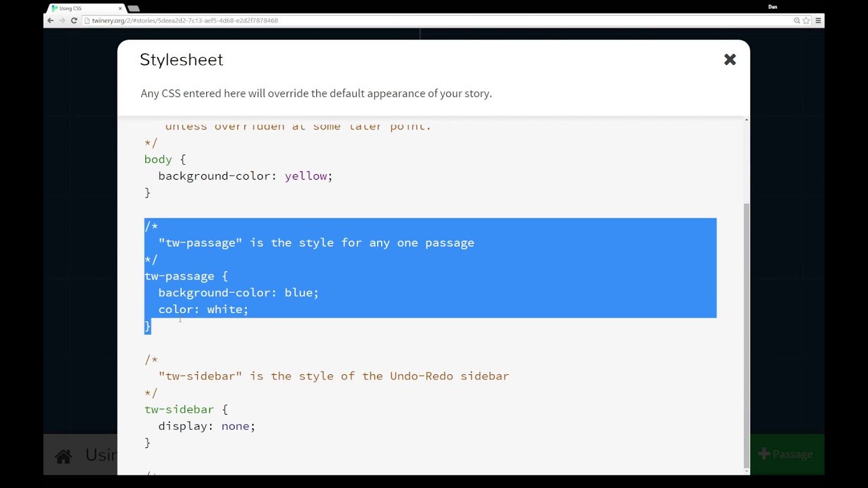
Task: Bookmark this page with the star icon
Action: (806, 20)
